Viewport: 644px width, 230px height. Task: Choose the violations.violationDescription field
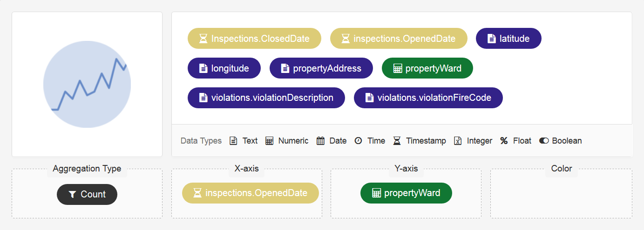(266, 98)
